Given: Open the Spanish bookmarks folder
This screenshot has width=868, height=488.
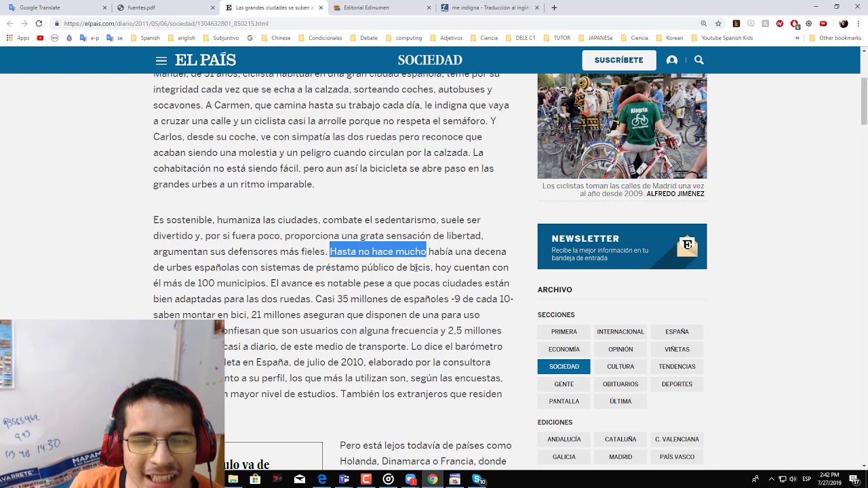Looking at the screenshot, I should pos(145,38).
